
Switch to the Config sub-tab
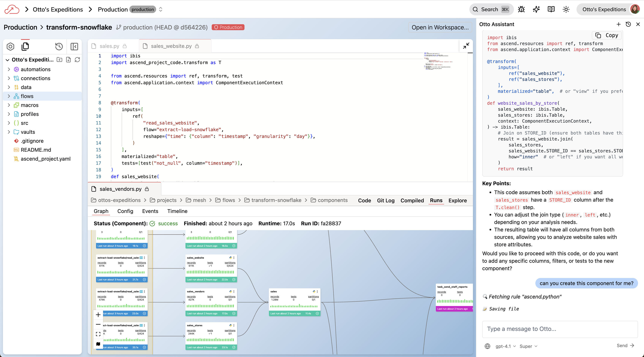click(125, 211)
